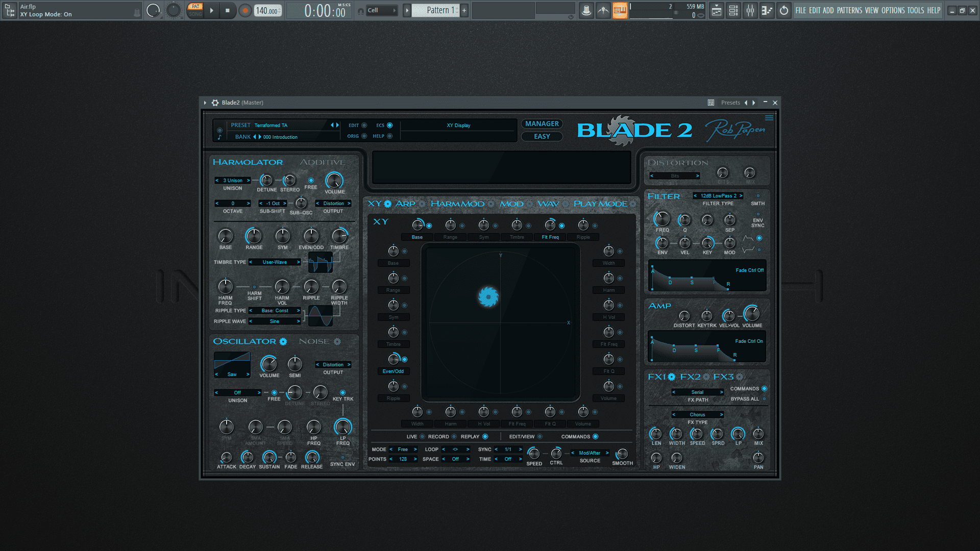The image size is (980, 551).
Task: Open Ripple Type Base: Const selector
Action: pos(275,311)
